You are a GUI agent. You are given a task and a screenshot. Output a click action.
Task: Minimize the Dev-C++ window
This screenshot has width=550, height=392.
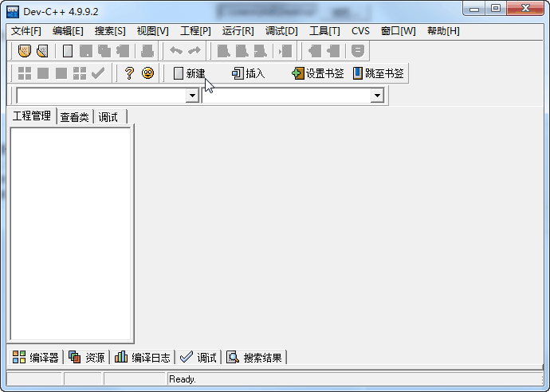pos(474,9)
